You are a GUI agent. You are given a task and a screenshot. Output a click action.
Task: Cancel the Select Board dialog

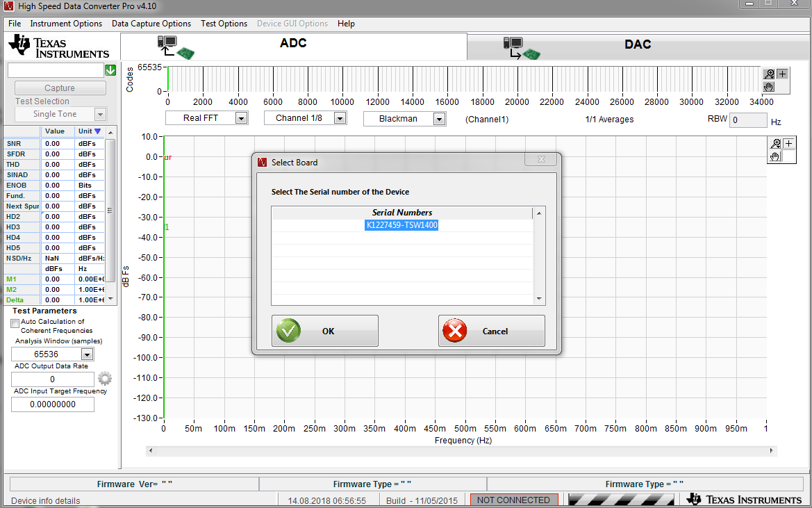click(x=492, y=331)
